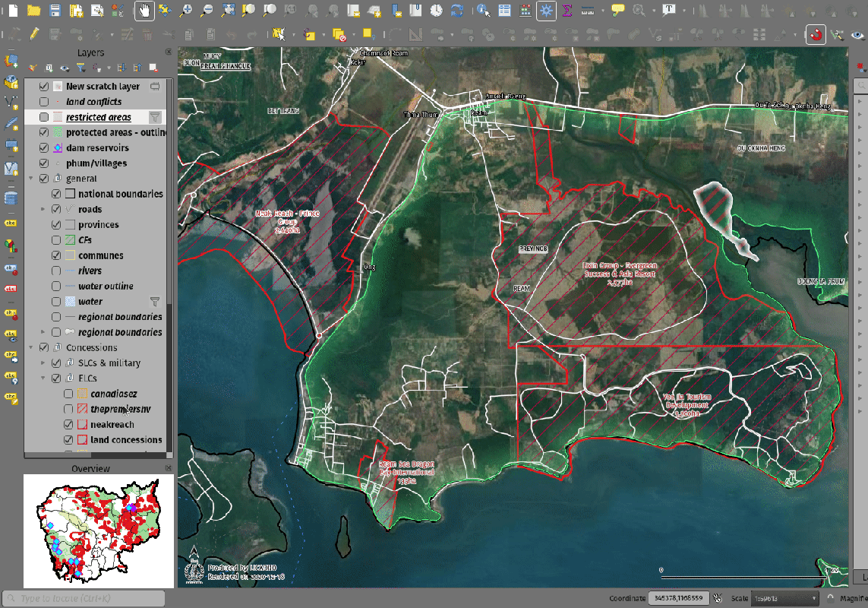Screen dimensions: 868x608
Task: Click the Zoom In magnifier tool
Action: [186, 11]
